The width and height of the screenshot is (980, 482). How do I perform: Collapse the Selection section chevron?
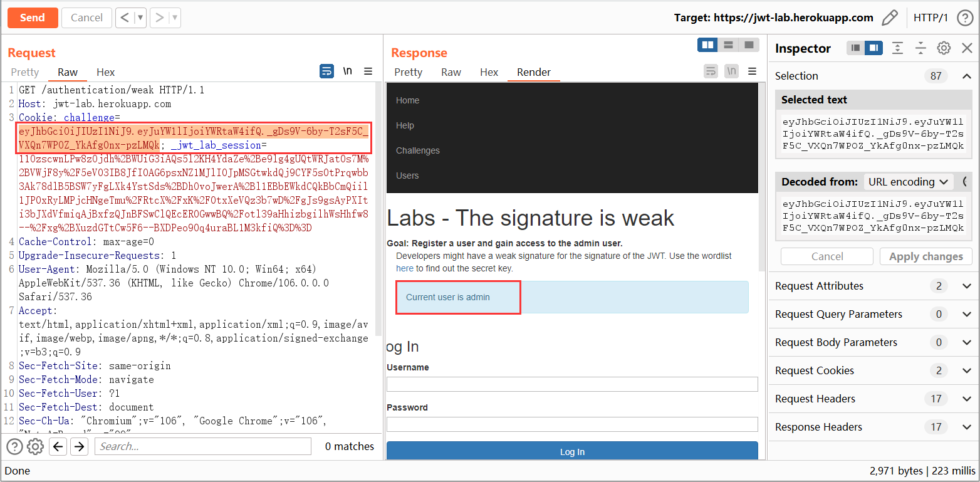click(966, 76)
